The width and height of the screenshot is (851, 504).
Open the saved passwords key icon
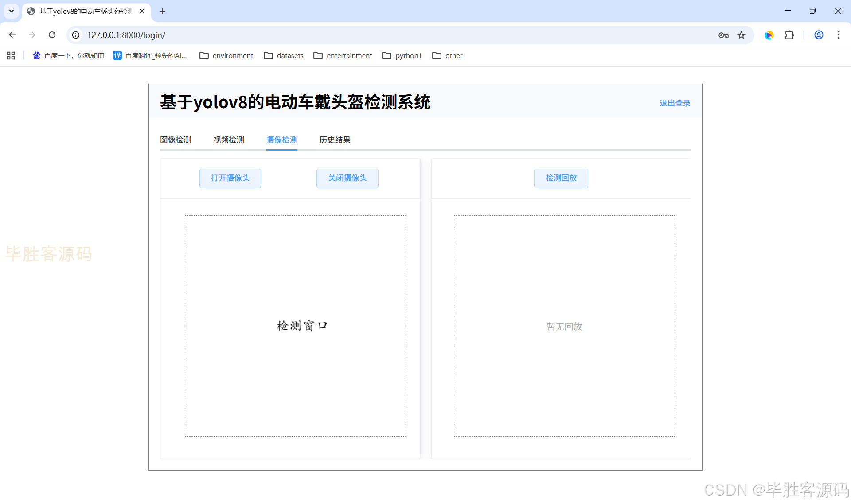coord(723,35)
